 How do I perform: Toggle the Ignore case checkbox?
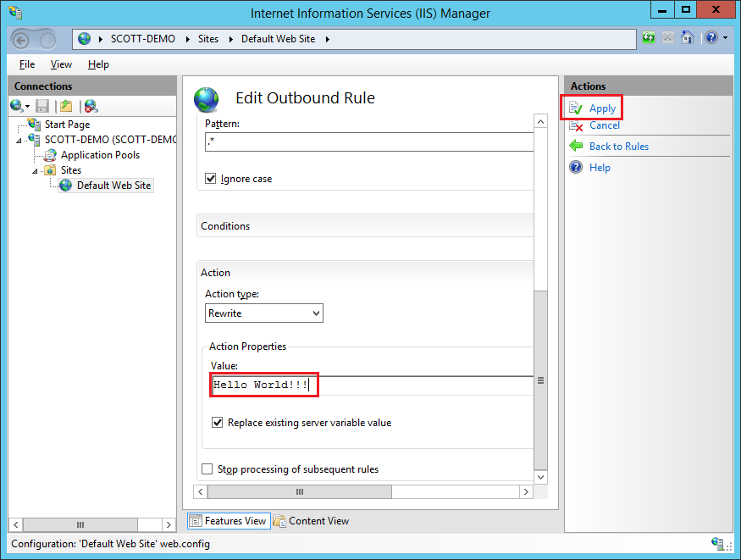point(211,179)
